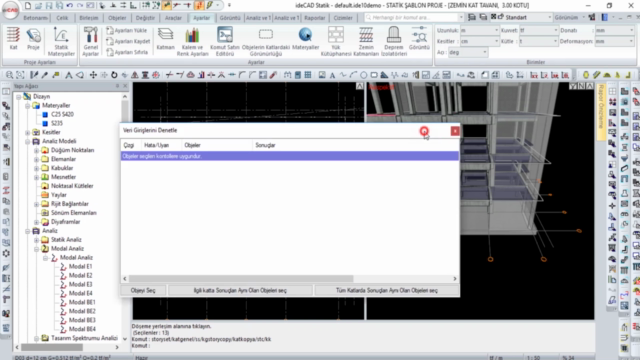Select C25 S420 material in tree
Screen dimensions: 640x360
(x=62, y=114)
